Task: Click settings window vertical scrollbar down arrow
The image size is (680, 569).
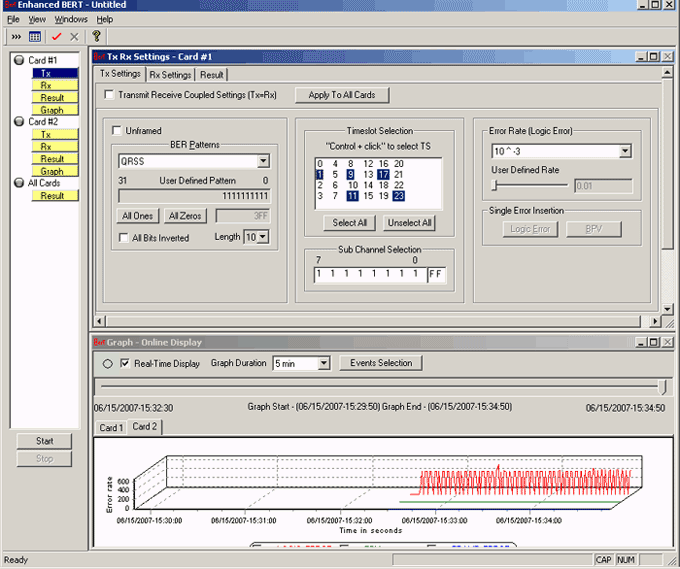Action: point(667,309)
